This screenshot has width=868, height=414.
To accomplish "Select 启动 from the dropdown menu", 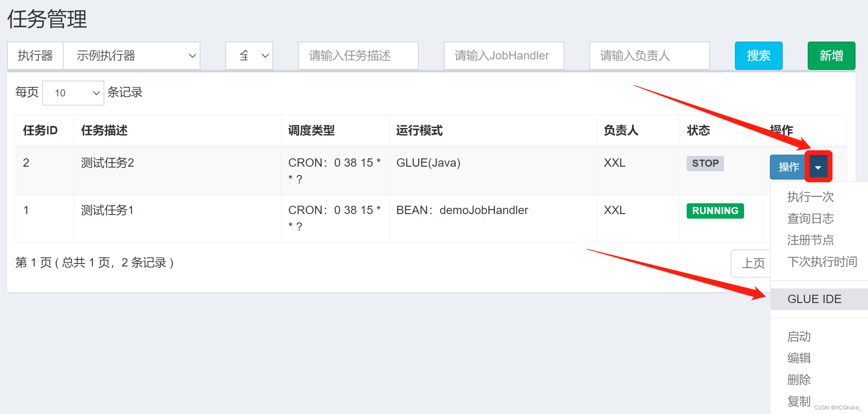I will pyautogui.click(x=799, y=337).
